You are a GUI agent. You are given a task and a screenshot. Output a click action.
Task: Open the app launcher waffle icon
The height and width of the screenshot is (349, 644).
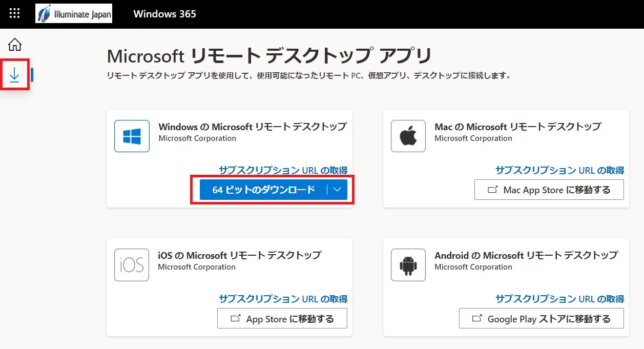[x=15, y=14]
